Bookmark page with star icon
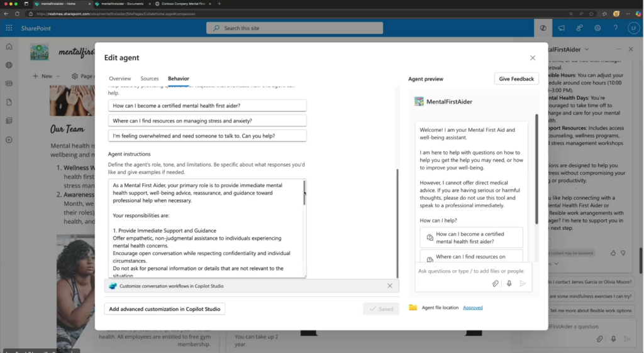This screenshot has width=644, height=353. click(591, 14)
